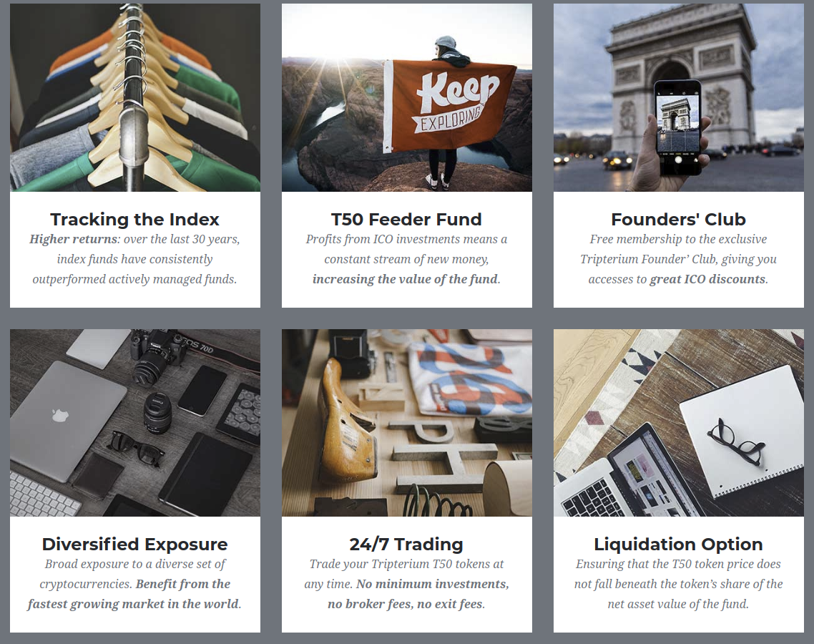
Task: Select the Founders' Club heading
Action: pyautogui.click(x=679, y=219)
